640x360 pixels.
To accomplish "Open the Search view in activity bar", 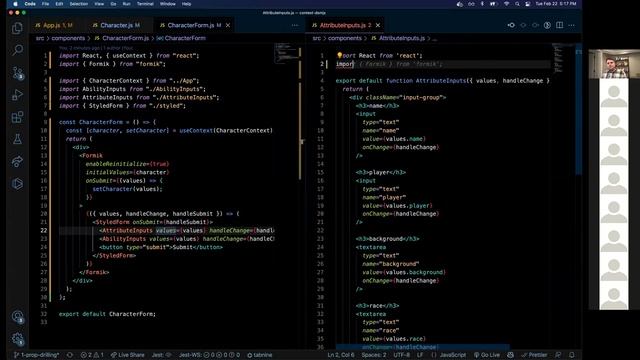I will pos(17,50).
